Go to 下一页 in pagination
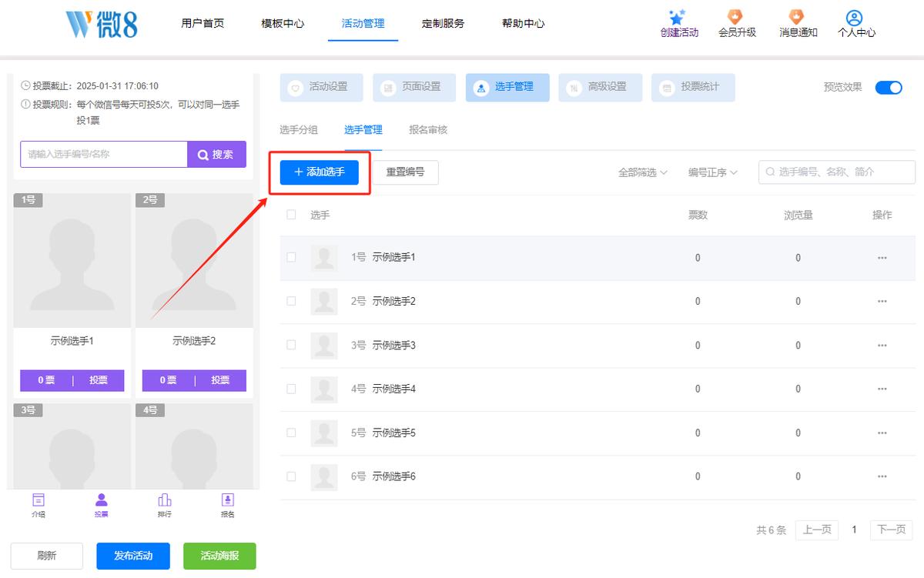The height and width of the screenshot is (578, 924). click(x=892, y=530)
